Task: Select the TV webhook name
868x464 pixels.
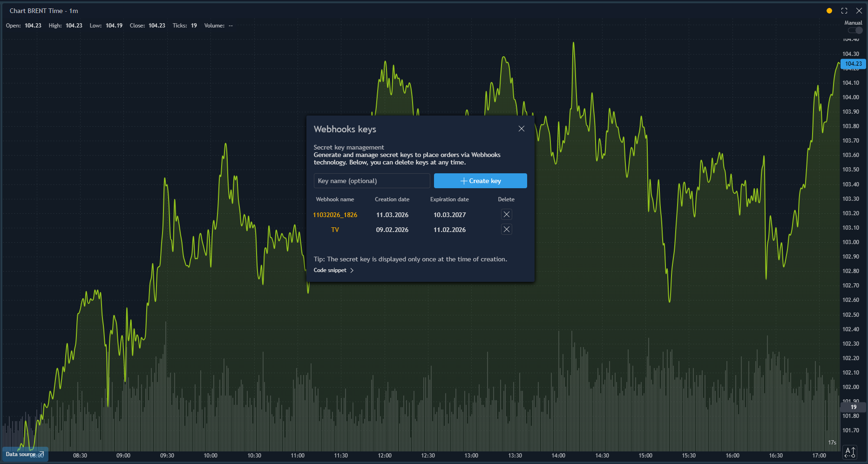Action: click(335, 229)
